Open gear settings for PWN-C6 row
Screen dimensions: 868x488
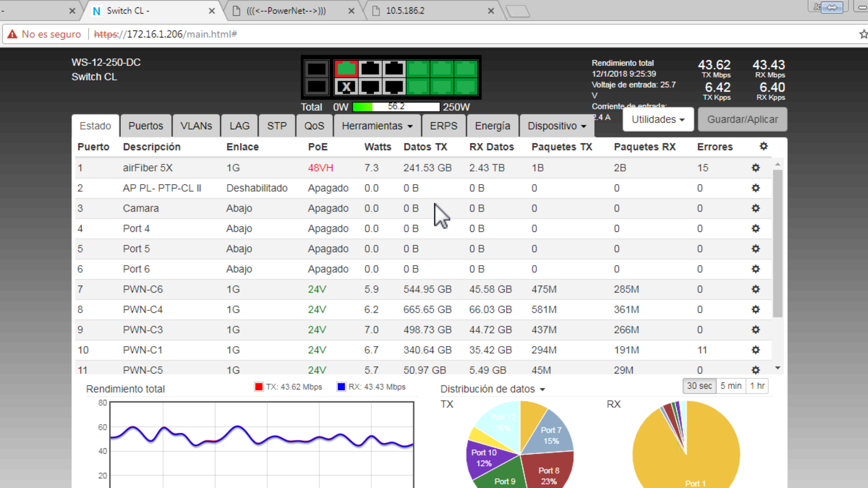(x=755, y=289)
